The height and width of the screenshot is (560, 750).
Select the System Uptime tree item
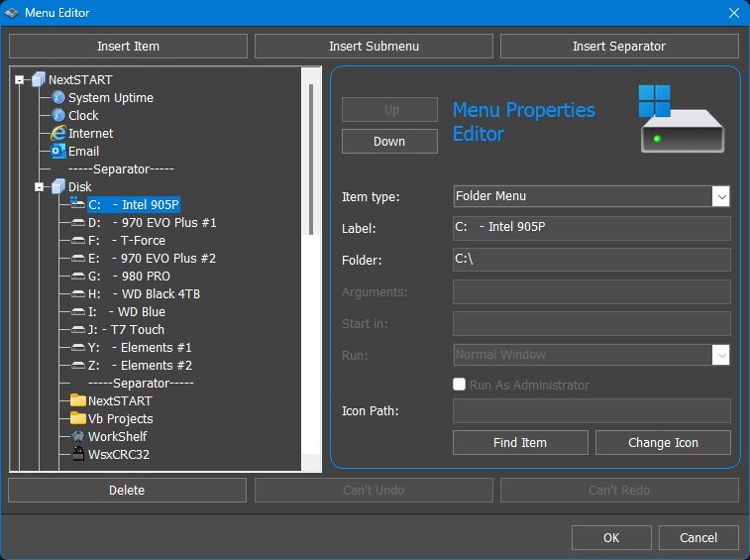click(111, 98)
